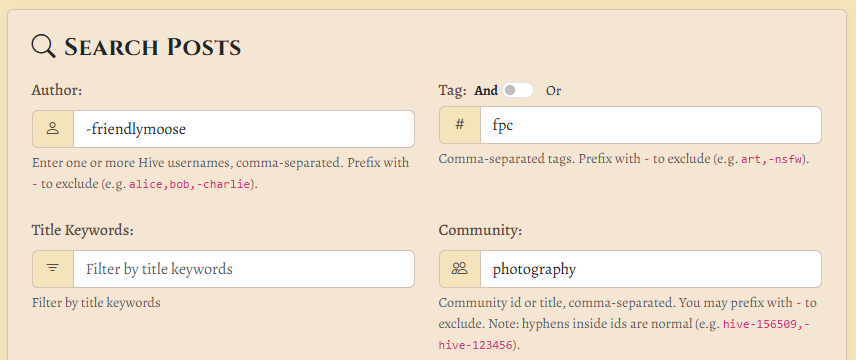Focus the Community field with photography

click(x=651, y=269)
